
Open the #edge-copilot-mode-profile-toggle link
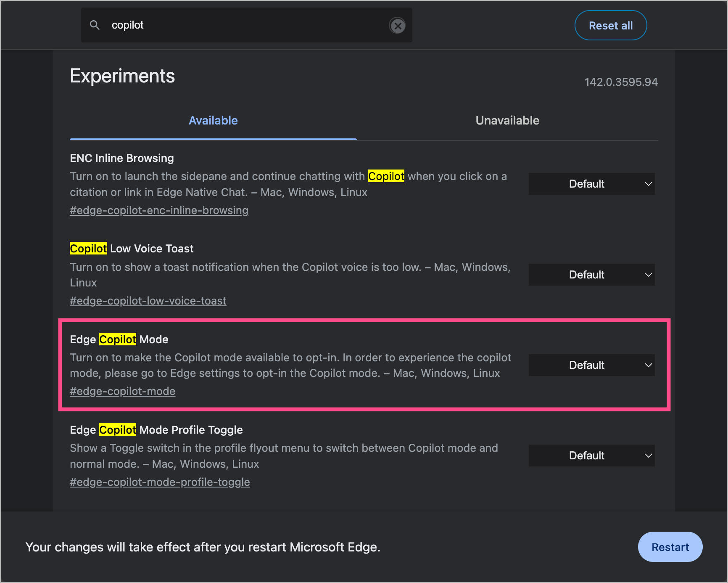pos(160,482)
